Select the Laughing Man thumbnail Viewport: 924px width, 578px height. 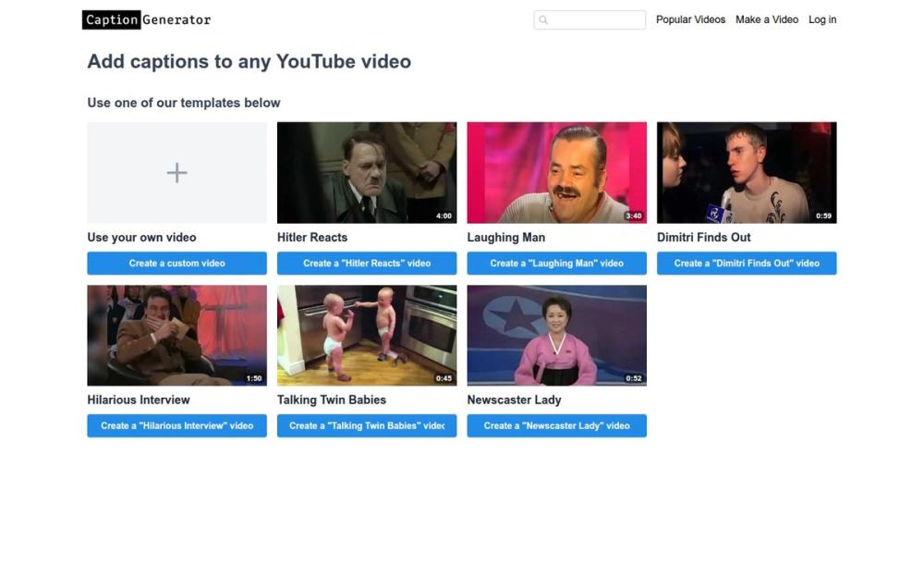pos(556,172)
